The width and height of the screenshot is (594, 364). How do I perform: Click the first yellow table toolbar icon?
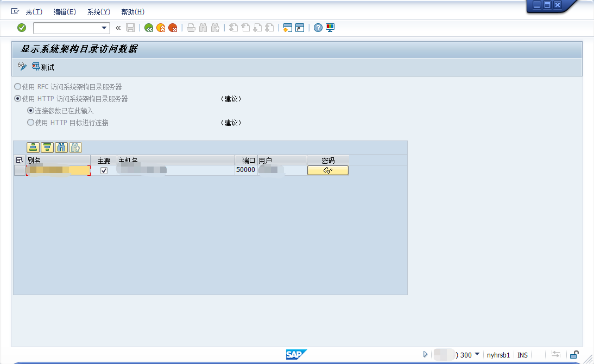(x=33, y=148)
